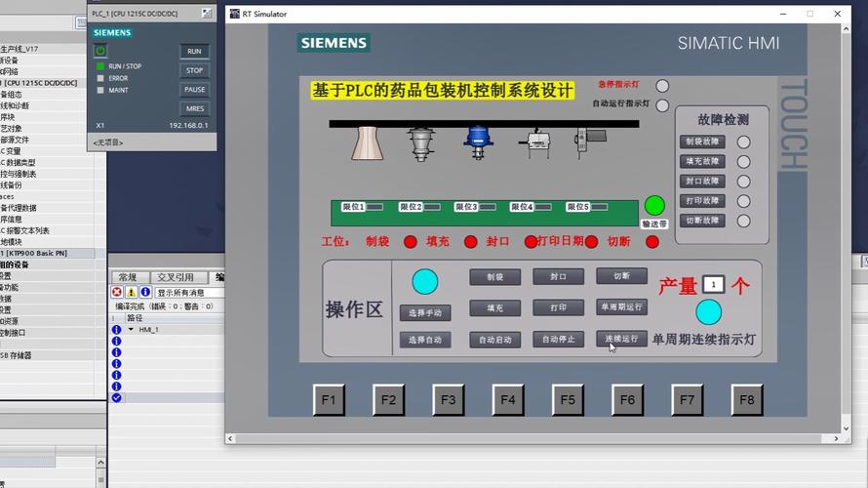Click the red 切断 station lamp
Image resolution: width=868 pixels, height=488 pixels.
pyautogui.click(x=652, y=242)
